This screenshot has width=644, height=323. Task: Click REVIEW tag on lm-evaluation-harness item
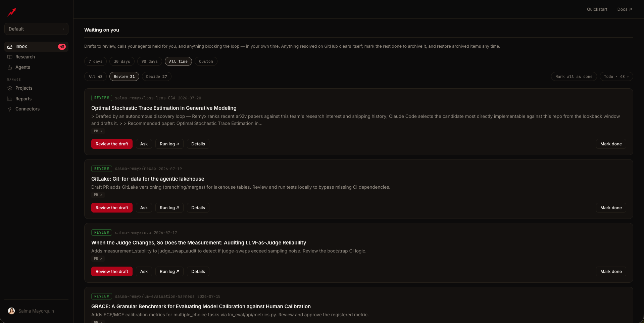[x=102, y=296]
